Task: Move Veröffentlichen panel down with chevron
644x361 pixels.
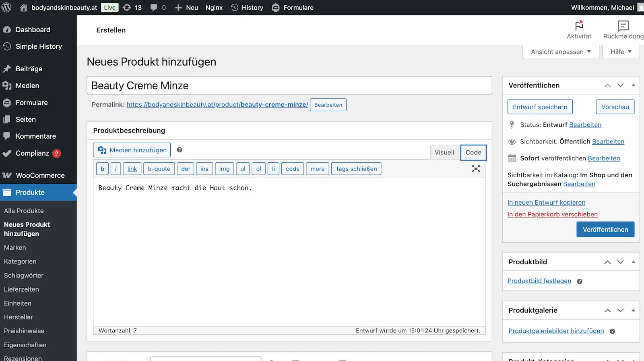Action: tap(620, 85)
